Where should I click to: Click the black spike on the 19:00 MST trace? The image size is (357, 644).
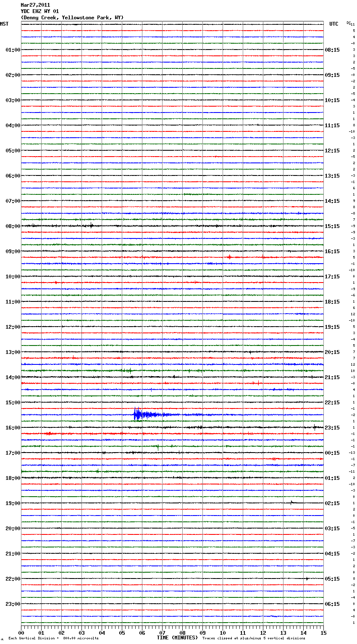pos(291,502)
